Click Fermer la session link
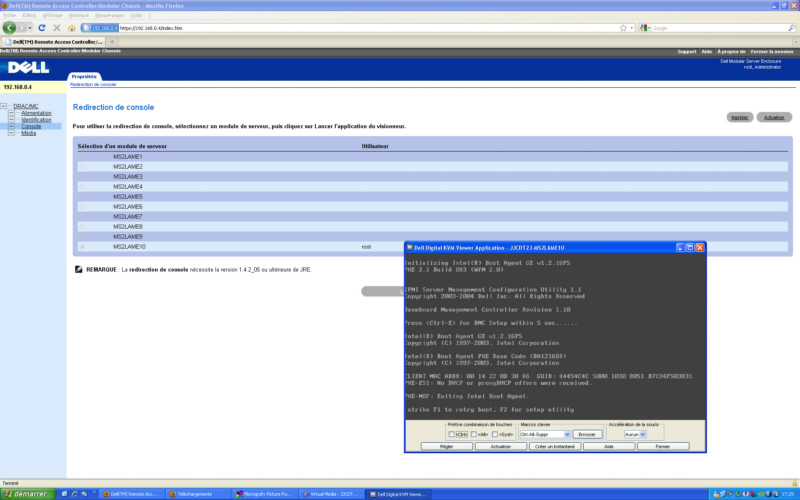 click(x=772, y=52)
